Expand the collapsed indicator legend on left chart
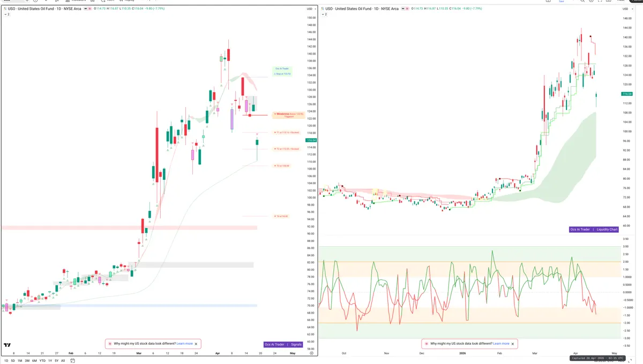Image resolution: width=643 pixels, height=364 pixels. 7,14
